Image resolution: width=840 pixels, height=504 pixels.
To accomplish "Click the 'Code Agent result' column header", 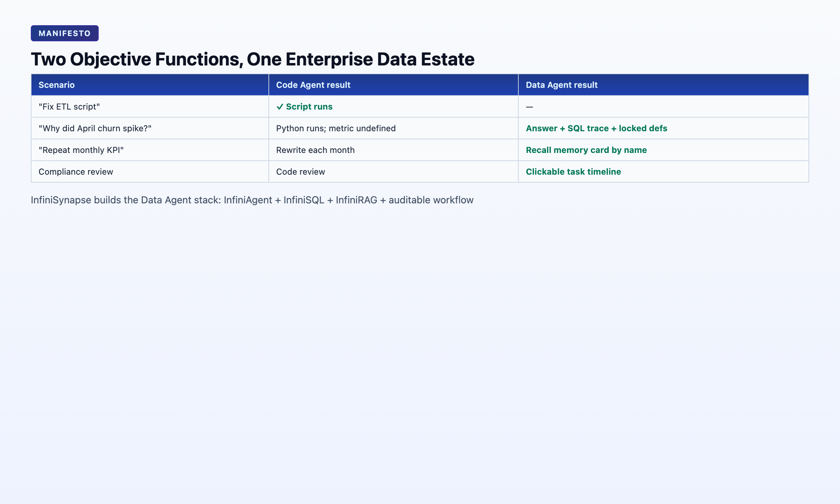I will [393, 85].
